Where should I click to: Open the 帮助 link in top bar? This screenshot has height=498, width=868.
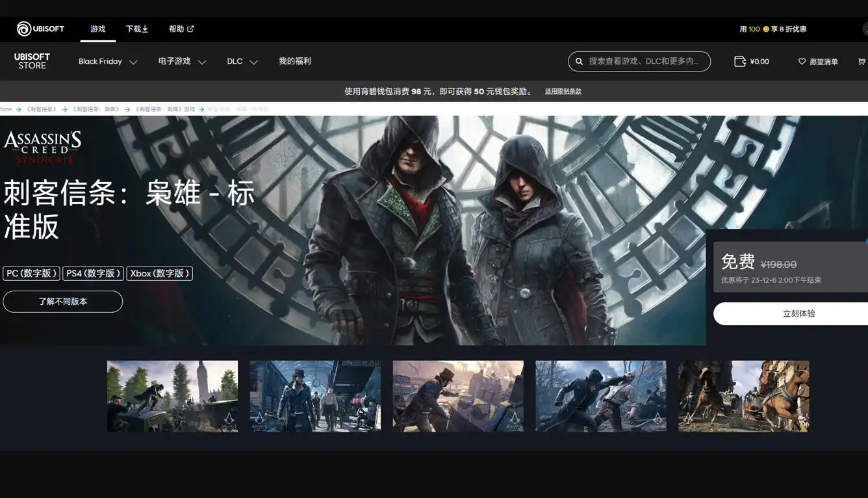pos(181,29)
